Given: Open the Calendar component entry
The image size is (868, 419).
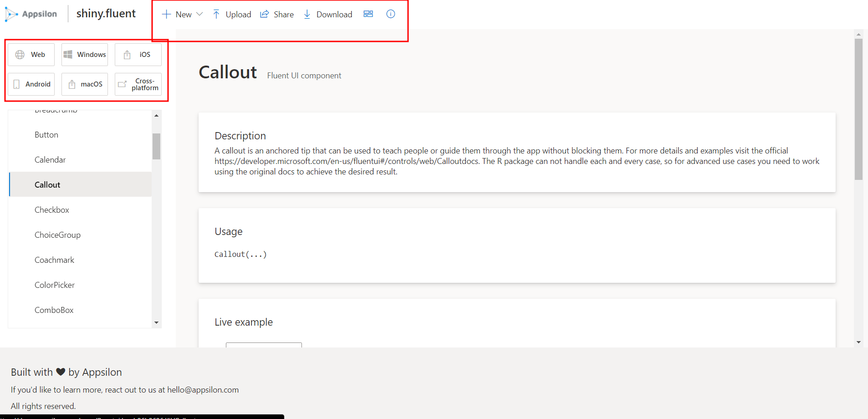Looking at the screenshot, I should (x=50, y=159).
